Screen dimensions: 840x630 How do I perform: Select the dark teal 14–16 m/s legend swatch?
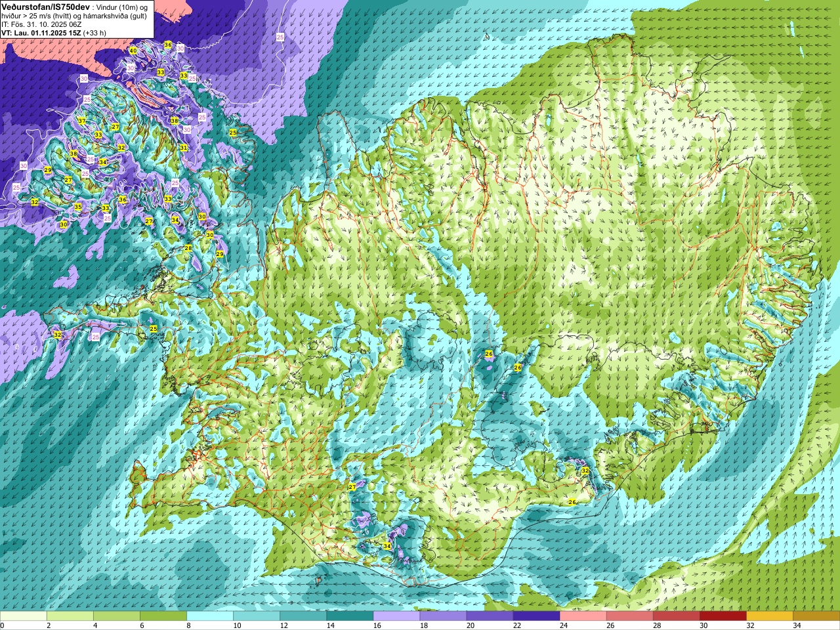(350, 616)
